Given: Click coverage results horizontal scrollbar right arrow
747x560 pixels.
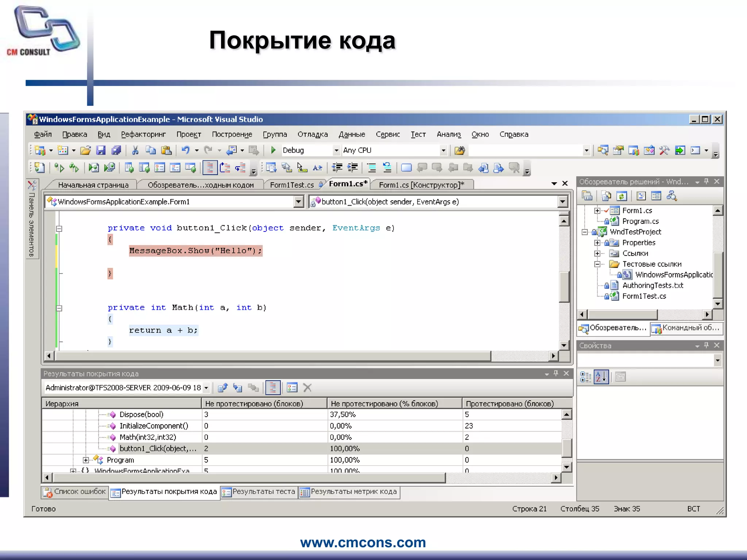Looking at the screenshot, I should tap(556, 478).
